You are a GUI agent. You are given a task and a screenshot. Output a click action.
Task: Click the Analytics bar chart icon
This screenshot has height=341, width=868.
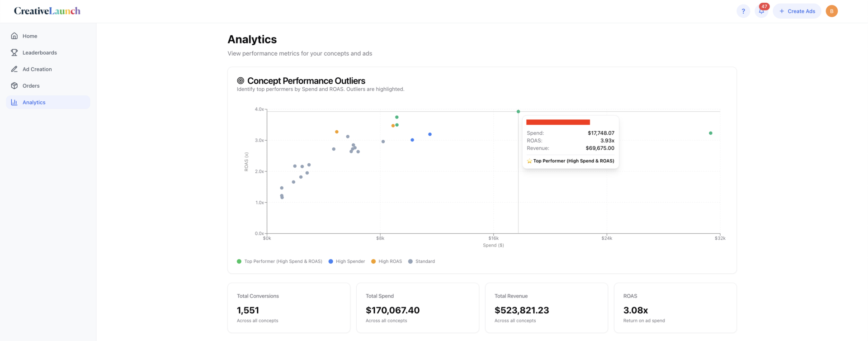point(14,102)
